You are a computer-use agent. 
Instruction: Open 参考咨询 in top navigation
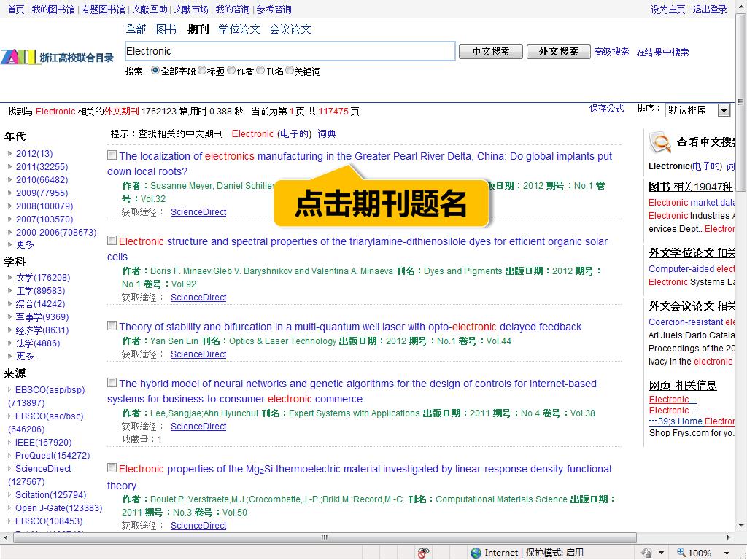pyautogui.click(x=274, y=9)
